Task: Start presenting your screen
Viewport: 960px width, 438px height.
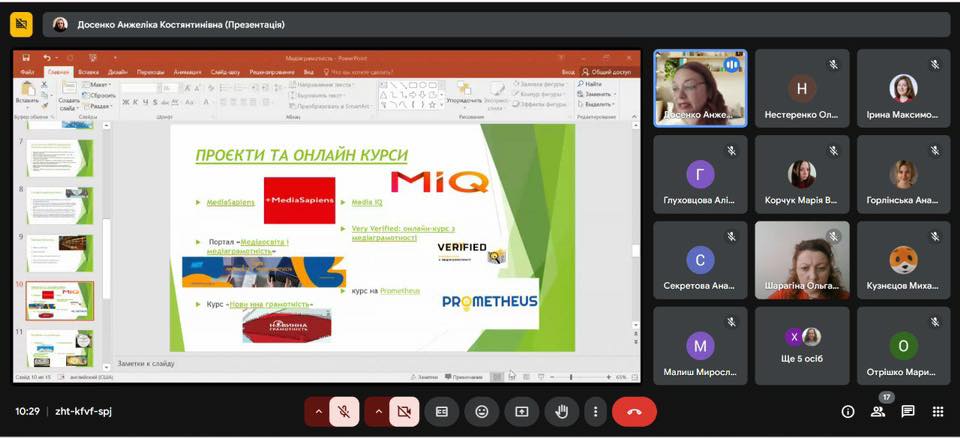Action: tap(522, 412)
